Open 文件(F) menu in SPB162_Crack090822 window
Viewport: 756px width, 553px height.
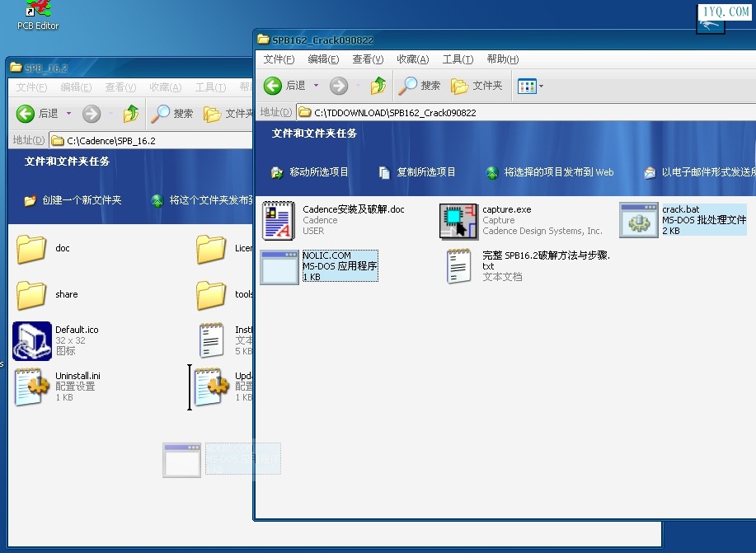coord(279,59)
